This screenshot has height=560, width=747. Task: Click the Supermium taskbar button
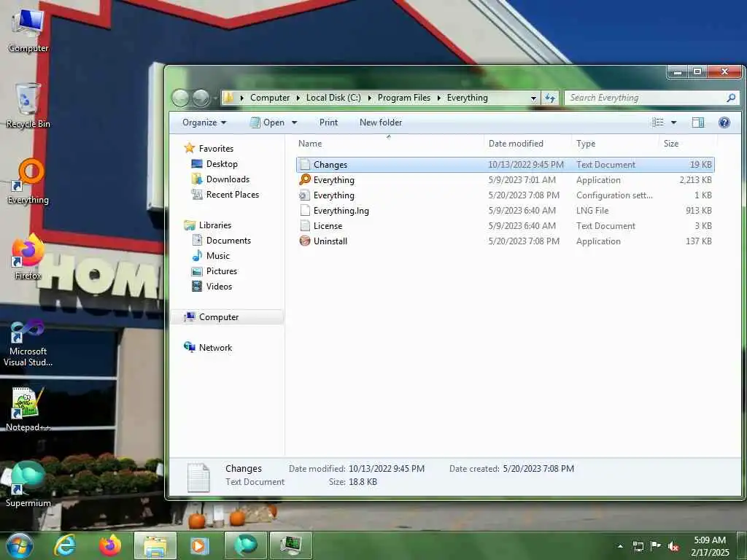[x=245, y=545]
